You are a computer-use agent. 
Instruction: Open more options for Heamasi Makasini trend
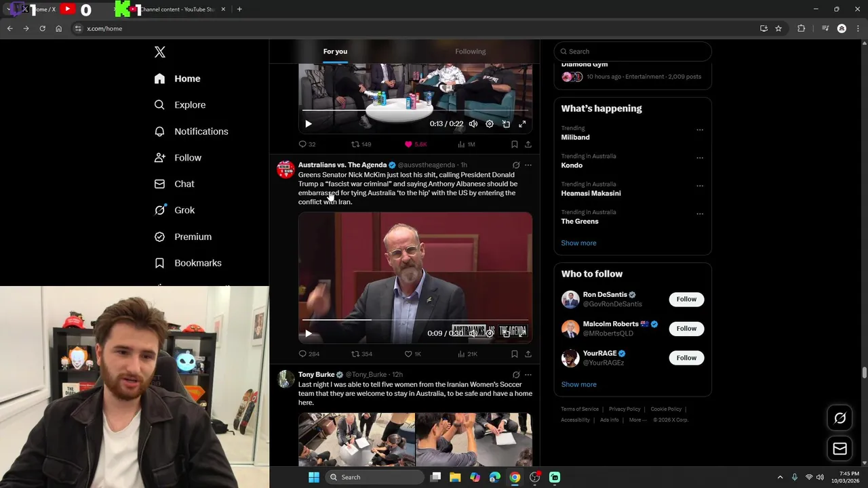point(700,186)
